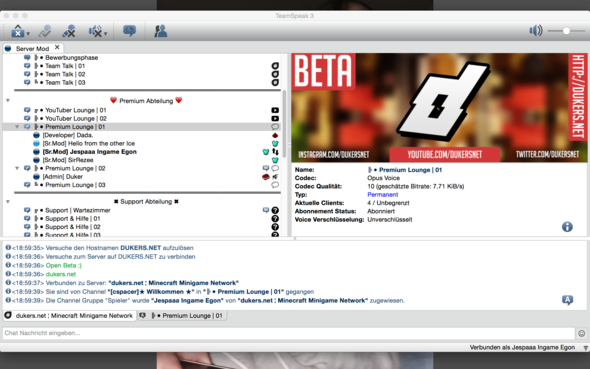
Task: Click the group icon beside Team Talk | 01
Action: click(275, 66)
